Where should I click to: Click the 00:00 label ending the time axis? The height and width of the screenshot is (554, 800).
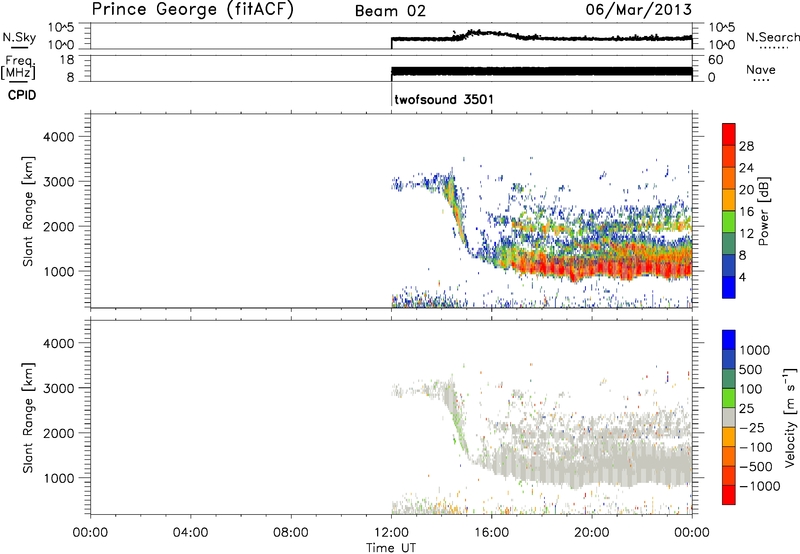[691, 533]
